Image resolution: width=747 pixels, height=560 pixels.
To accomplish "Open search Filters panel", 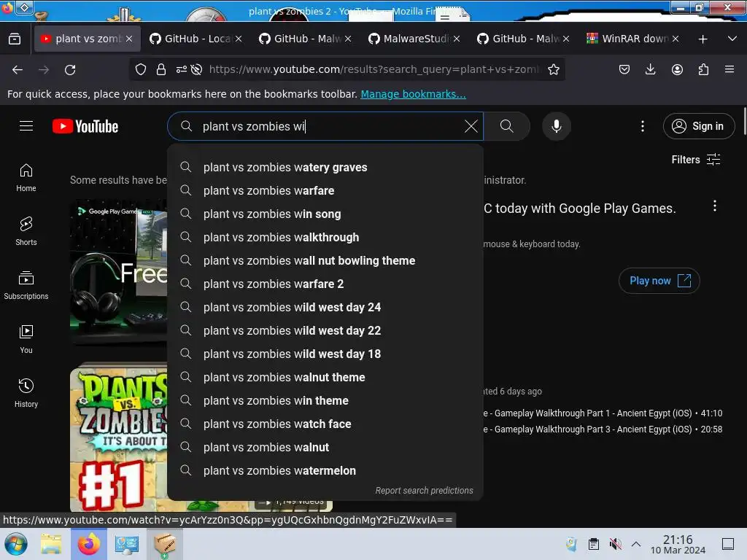I will 695,160.
